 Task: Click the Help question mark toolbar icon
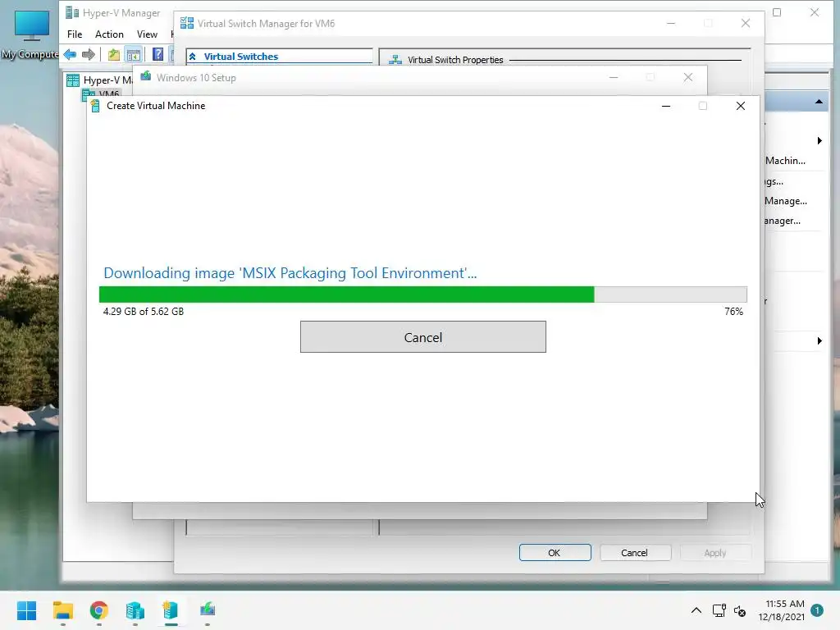(x=157, y=54)
